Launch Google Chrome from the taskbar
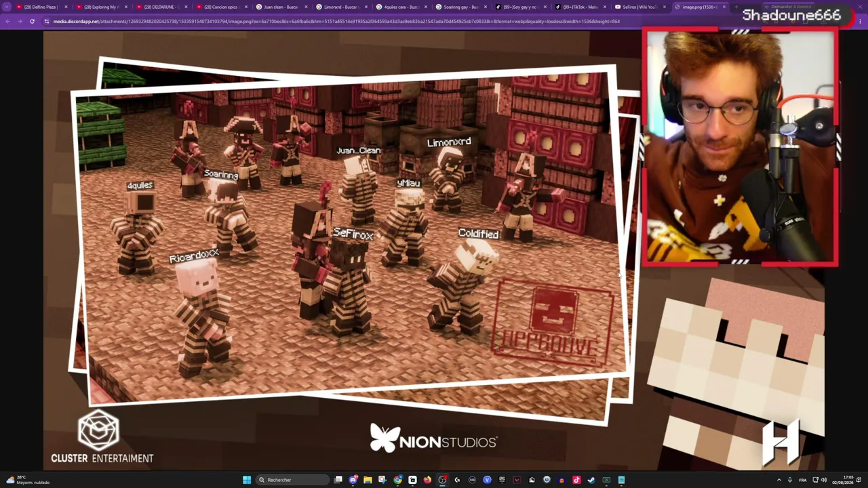This screenshot has height=488, width=868. coord(397,480)
